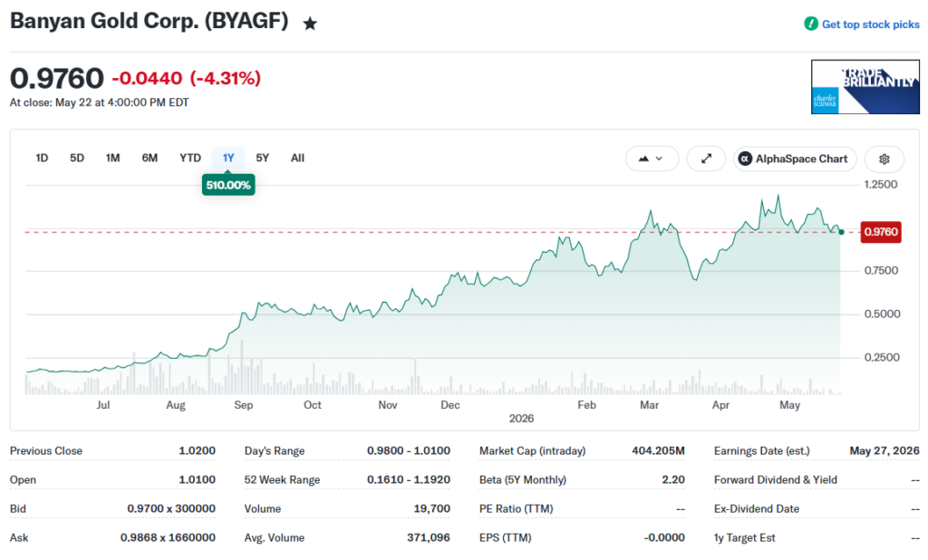The image size is (928, 560).
Task: Click the green stock picks badge icon
Action: click(x=811, y=24)
